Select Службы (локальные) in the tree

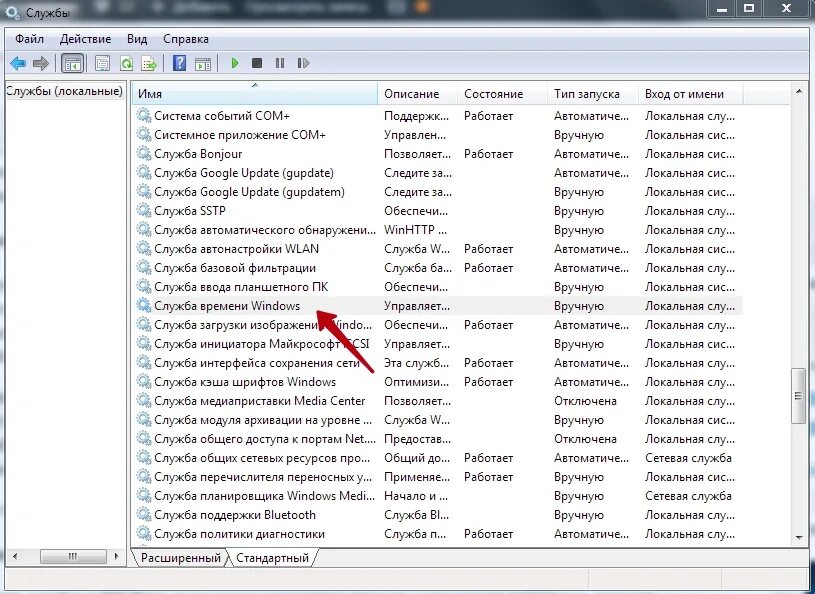[x=64, y=91]
